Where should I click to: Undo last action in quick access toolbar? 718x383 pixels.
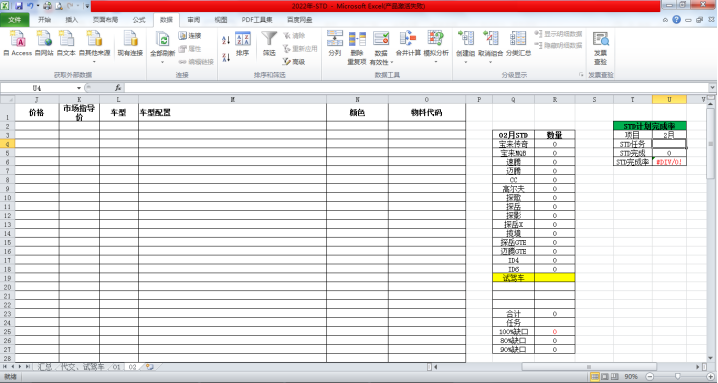(x=30, y=6)
